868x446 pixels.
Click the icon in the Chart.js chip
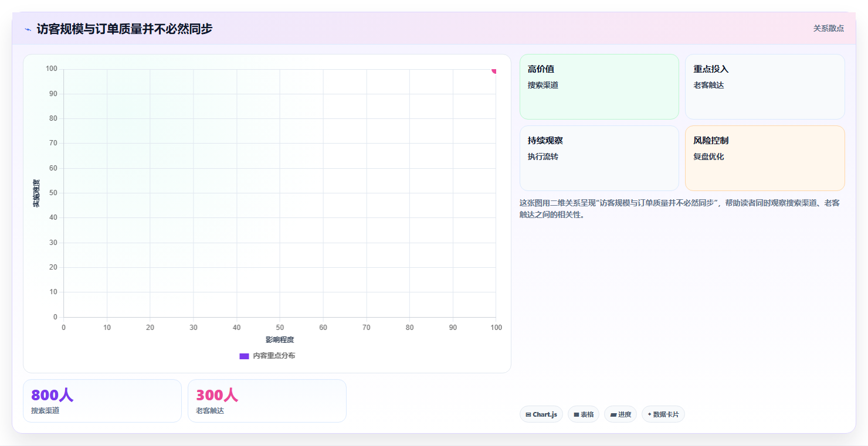pos(528,414)
